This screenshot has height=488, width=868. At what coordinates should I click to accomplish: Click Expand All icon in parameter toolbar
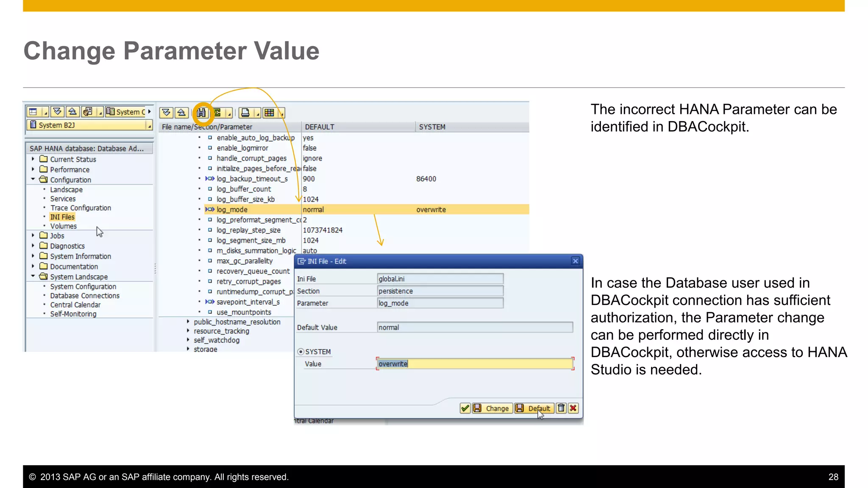(166, 113)
